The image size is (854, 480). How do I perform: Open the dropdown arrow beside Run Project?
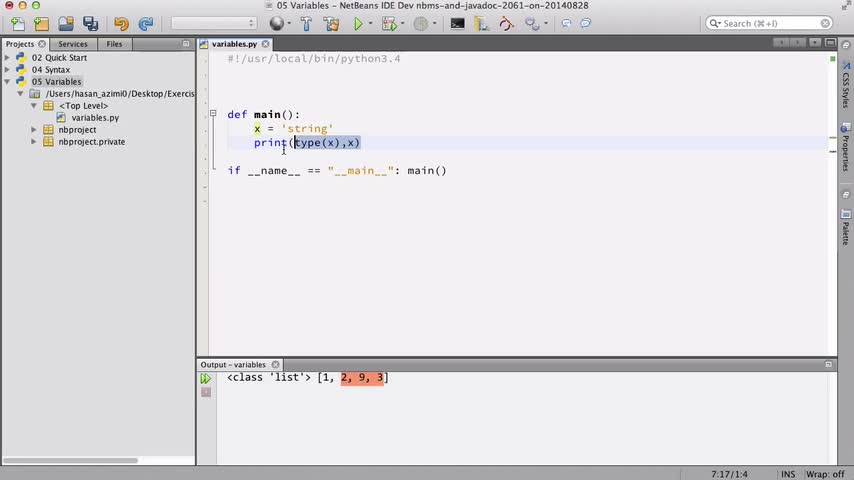coord(370,23)
